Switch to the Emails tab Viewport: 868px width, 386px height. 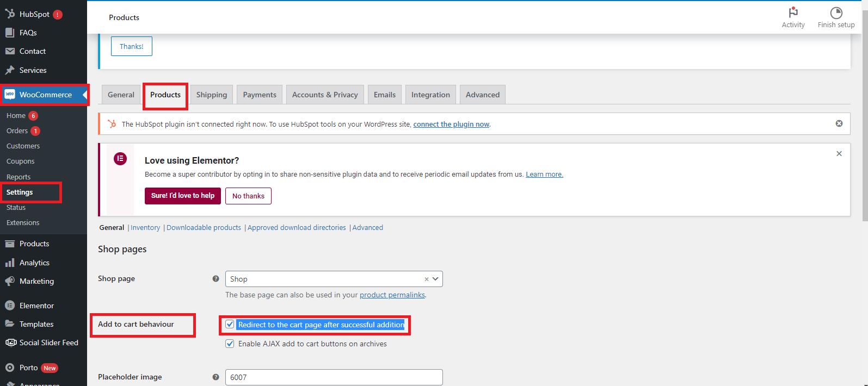tap(385, 95)
